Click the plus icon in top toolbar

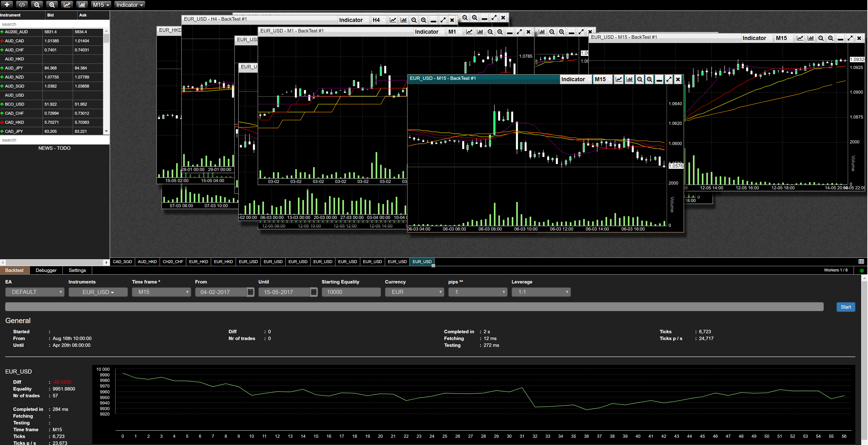[x=7, y=5]
